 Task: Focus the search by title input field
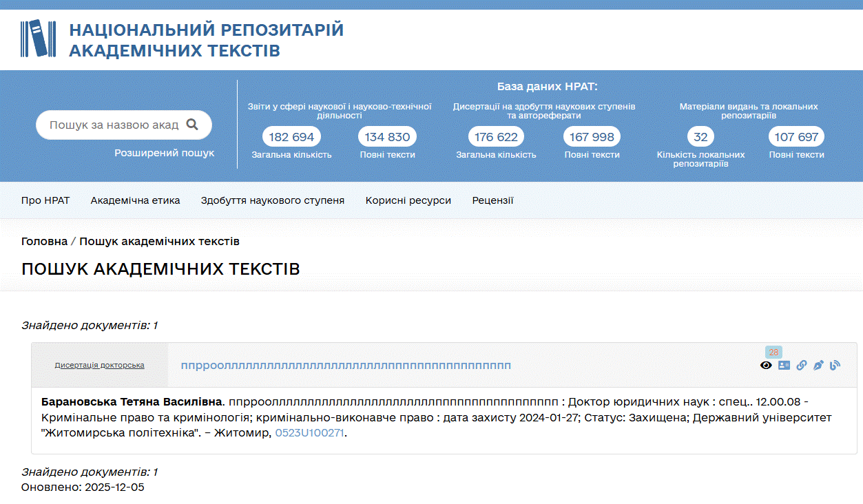[114, 125]
